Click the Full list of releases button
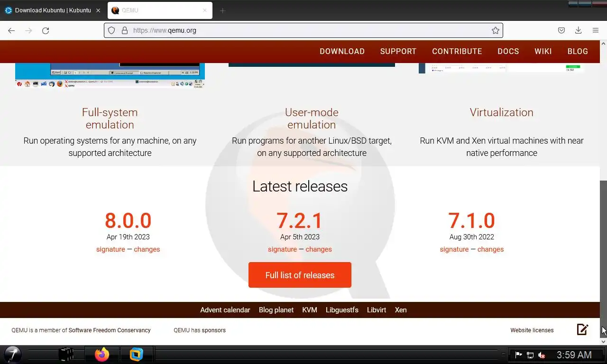Viewport: 607px width, 364px height. (300, 275)
